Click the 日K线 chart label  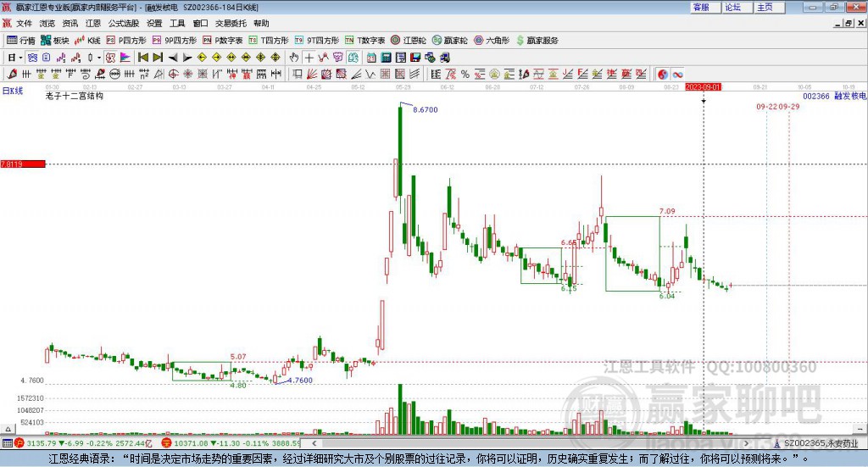point(13,91)
